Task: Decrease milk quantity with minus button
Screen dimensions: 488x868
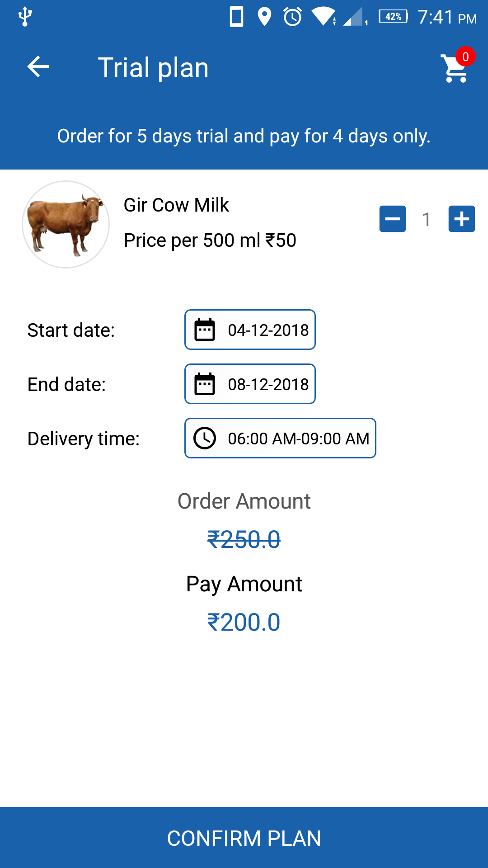Action: coord(392,219)
